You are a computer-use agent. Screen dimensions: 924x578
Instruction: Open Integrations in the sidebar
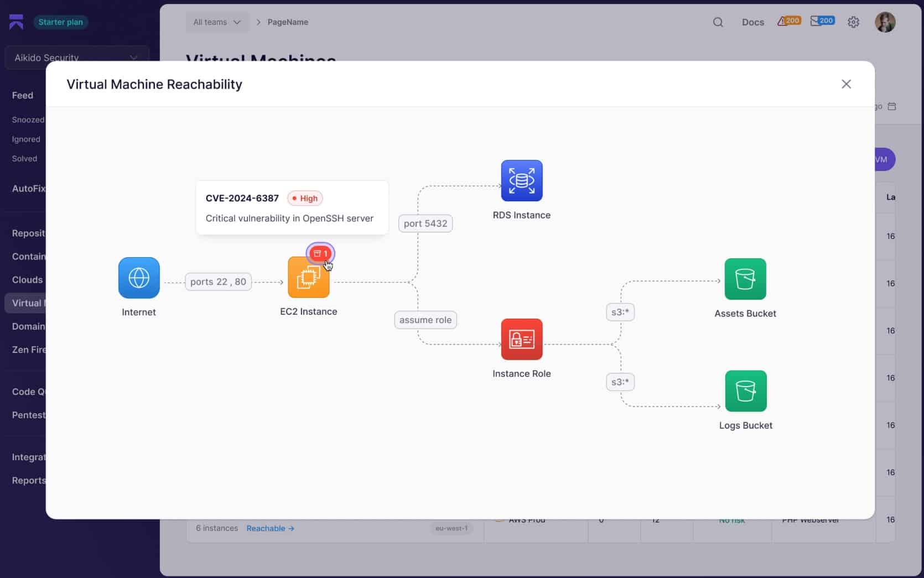click(29, 457)
